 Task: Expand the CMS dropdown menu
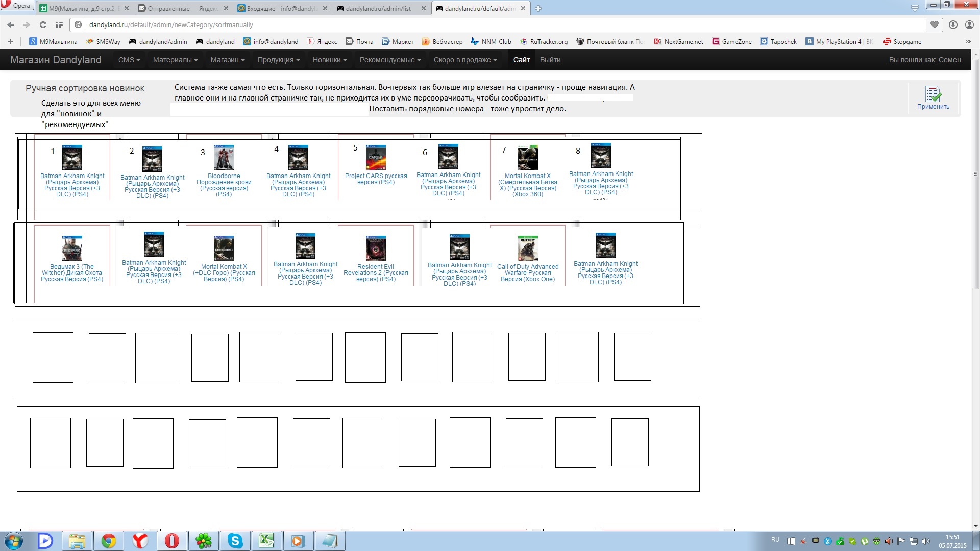pos(129,60)
